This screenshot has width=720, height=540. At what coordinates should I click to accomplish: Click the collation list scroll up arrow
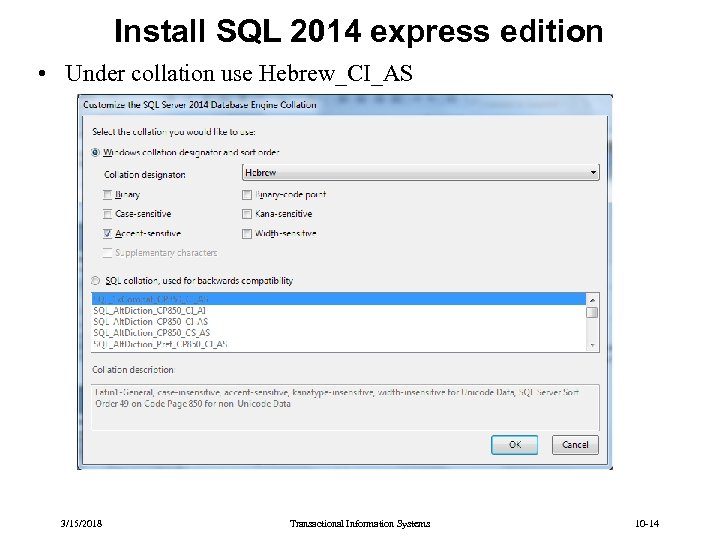(x=592, y=300)
